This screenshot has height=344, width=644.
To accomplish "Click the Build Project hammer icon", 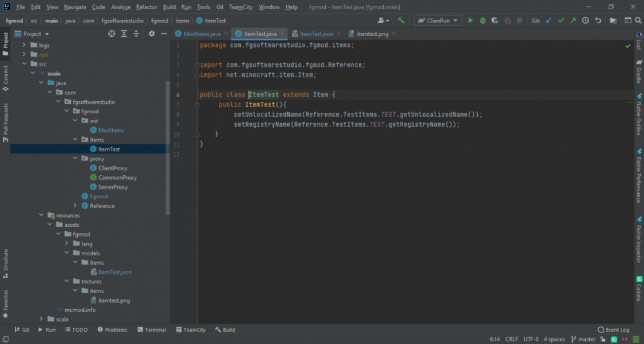I will click(401, 21).
